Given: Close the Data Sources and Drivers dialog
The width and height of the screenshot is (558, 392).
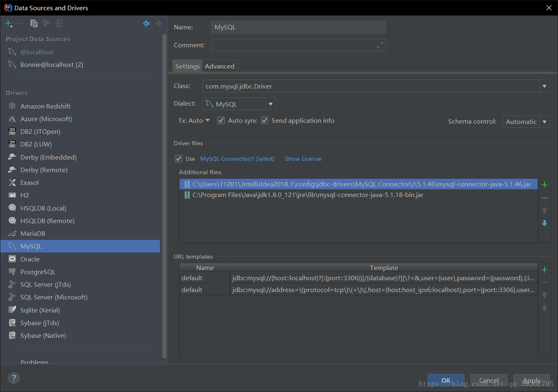Looking at the screenshot, I should click(549, 8).
